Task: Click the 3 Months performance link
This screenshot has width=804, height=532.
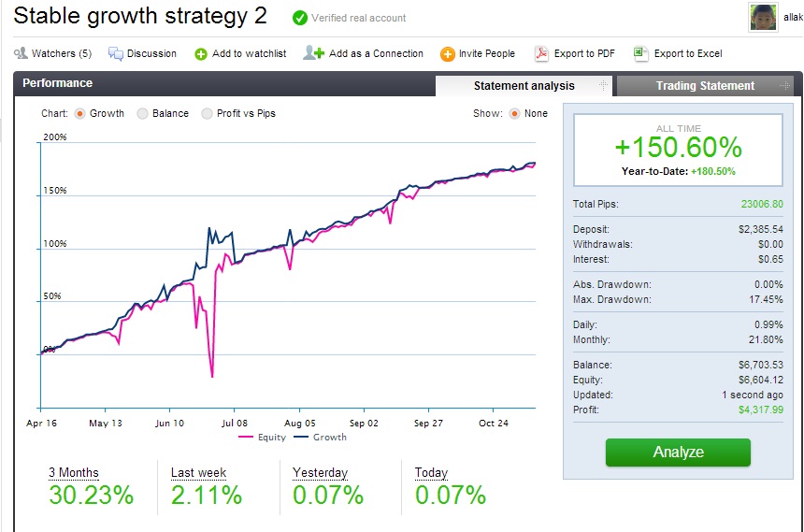Action: click(74, 473)
